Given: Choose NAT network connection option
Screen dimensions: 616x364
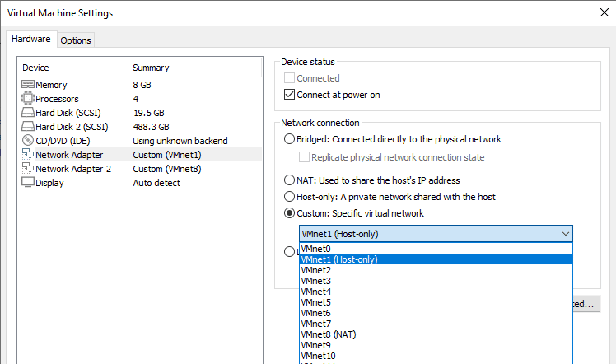Looking at the screenshot, I should 289,180.
